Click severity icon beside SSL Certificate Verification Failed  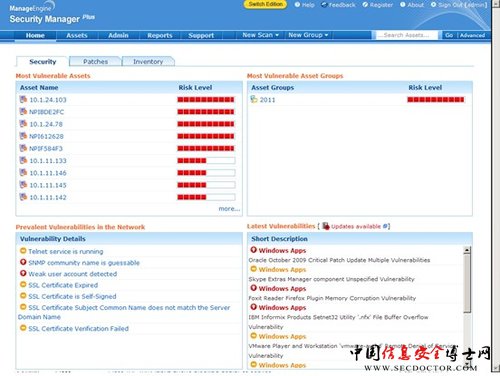click(x=23, y=328)
